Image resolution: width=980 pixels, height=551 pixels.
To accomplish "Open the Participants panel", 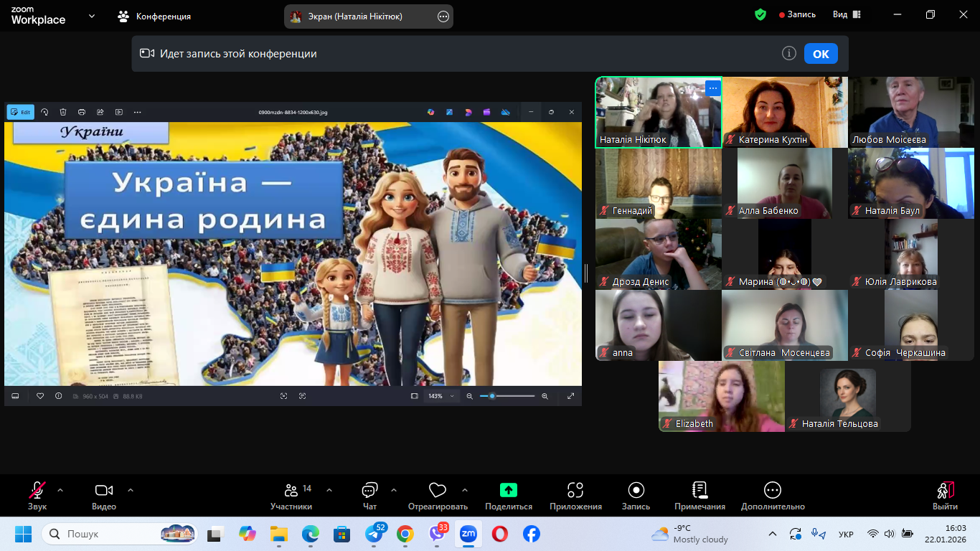I will click(x=291, y=496).
